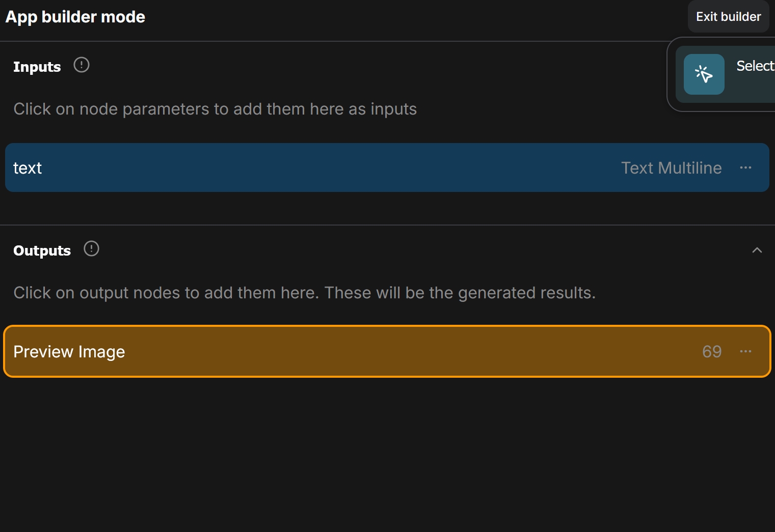Click the Inputs section heading
775x532 pixels.
pos(37,67)
